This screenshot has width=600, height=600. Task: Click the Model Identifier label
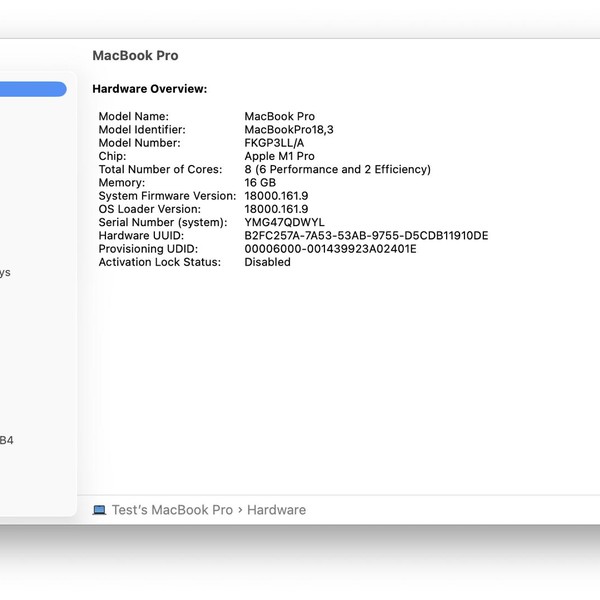click(142, 130)
